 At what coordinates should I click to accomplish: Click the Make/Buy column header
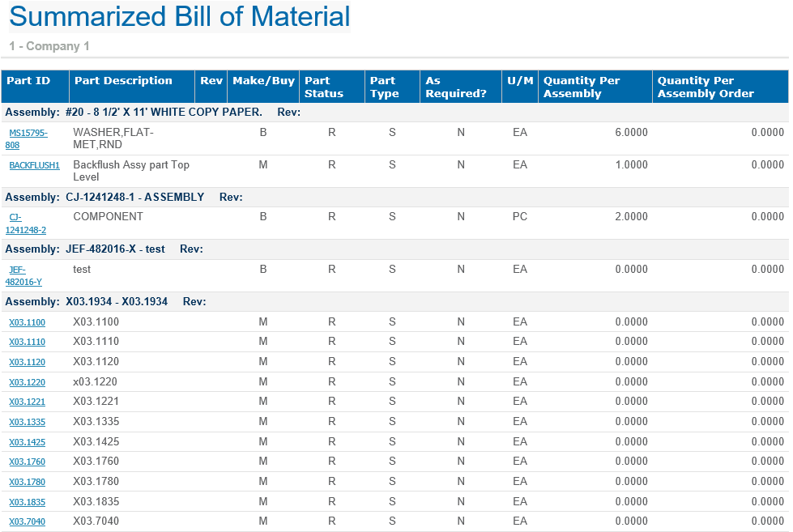coord(263,81)
